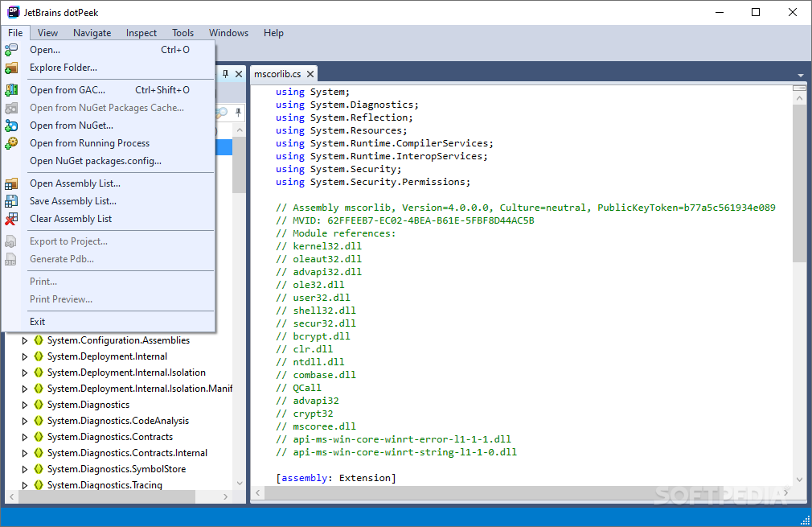
Task: Open the Tools menu
Action: tap(182, 33)
